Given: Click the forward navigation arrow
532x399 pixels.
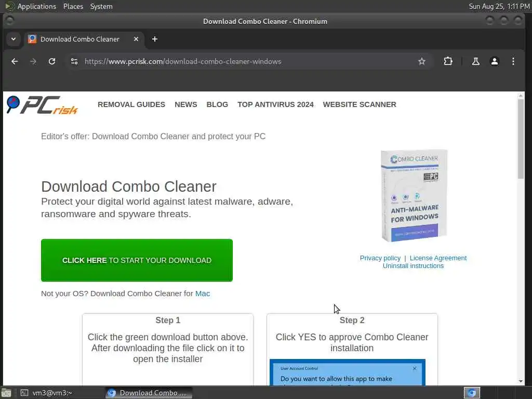Looking at the screenshot, I should point(33,61).
